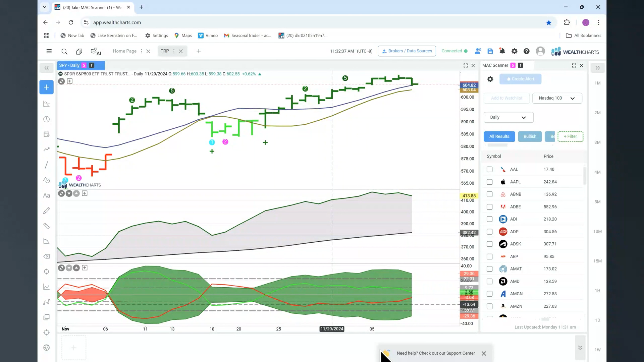Viewport: 644px width, 362px height.
Task: Open the hamburger main menu
Action: [49, 51]
